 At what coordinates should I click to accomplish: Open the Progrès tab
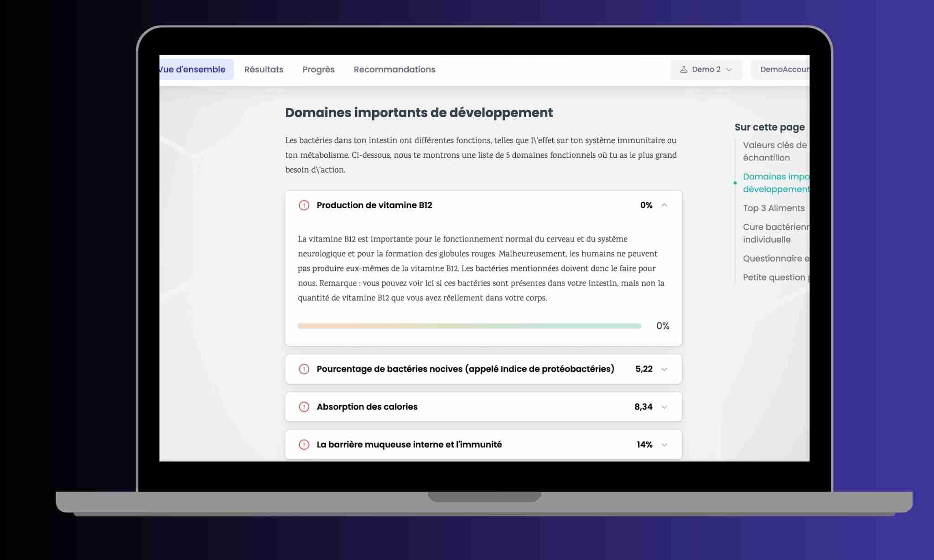point(318,69)
